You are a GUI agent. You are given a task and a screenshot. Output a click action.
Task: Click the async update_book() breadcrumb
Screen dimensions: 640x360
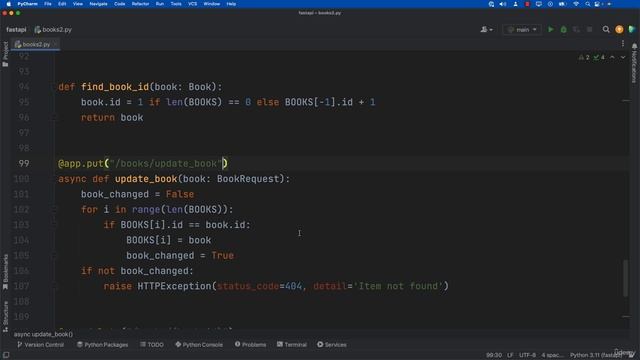(x=43, y=334)
